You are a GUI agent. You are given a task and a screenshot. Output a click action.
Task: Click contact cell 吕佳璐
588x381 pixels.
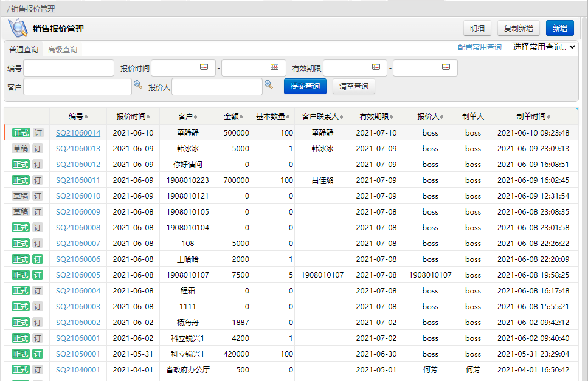click(322, 180)
